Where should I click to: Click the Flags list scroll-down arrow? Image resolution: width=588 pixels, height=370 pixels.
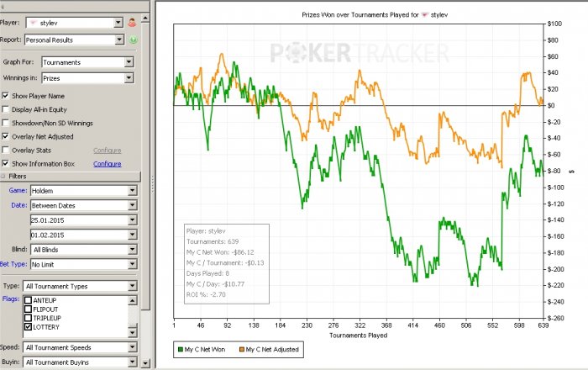133,332
